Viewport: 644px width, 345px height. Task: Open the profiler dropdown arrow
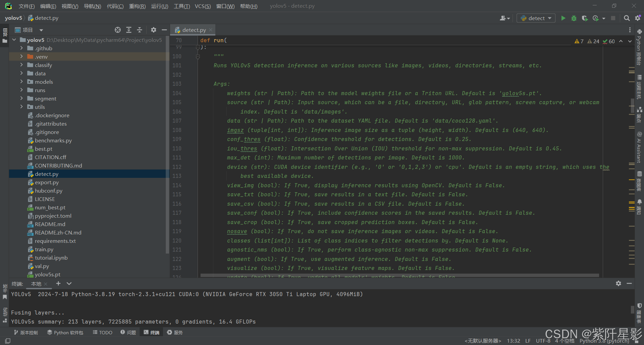[x=604, y=18]
